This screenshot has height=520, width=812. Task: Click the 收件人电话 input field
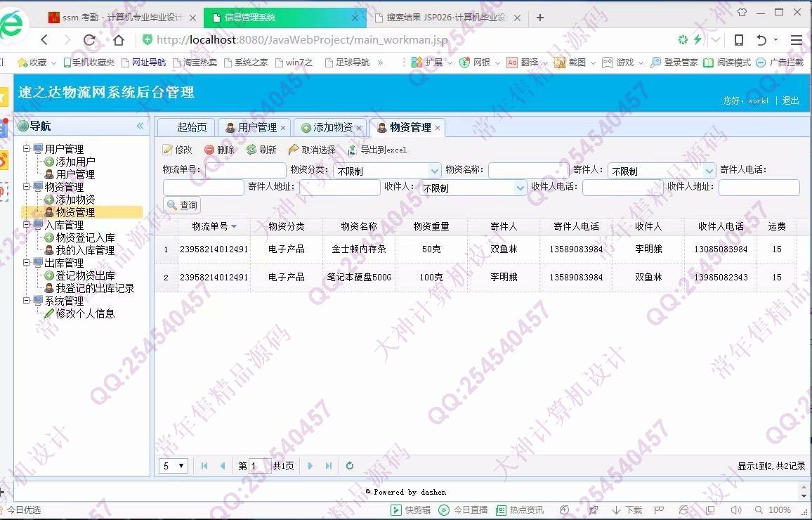(x=623, y=188)
